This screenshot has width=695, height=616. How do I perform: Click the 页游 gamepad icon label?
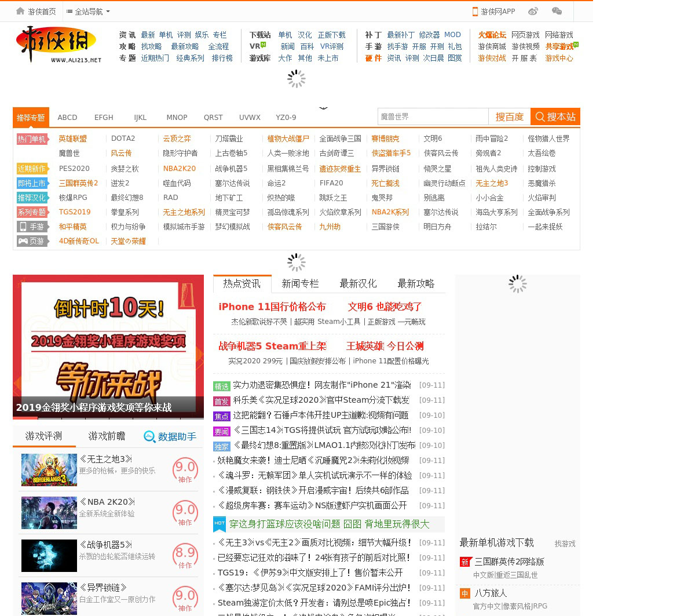tap(32, 241)
